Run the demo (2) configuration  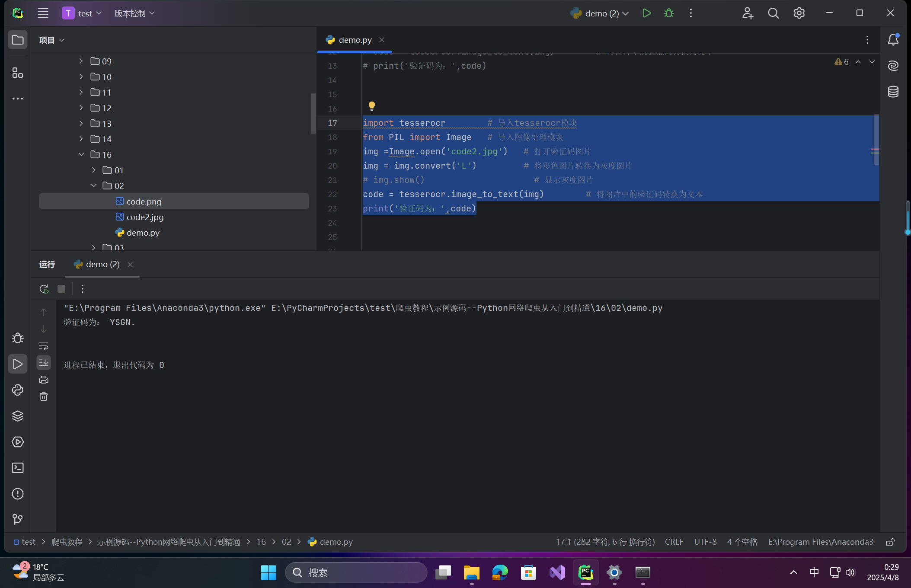647,13
